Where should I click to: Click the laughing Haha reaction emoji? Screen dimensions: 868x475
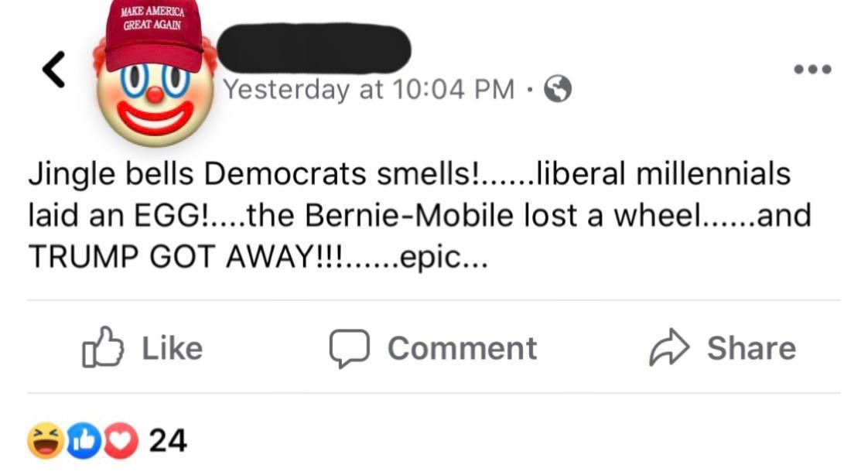(43, 440)
